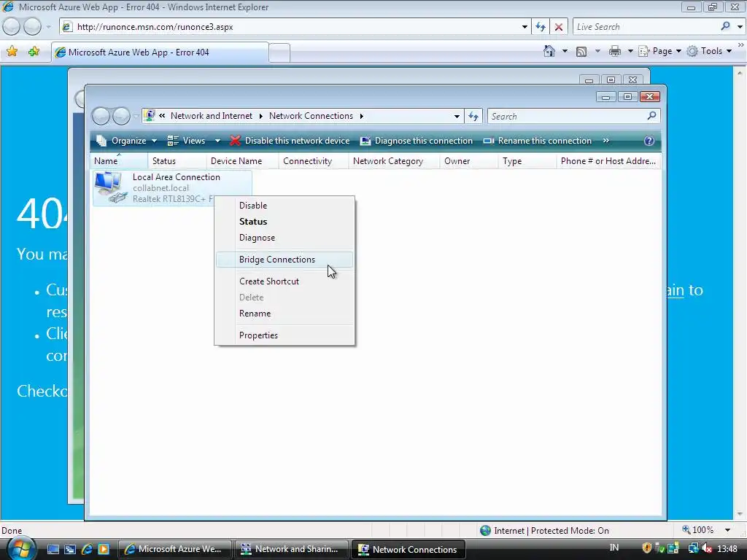Go back in Network Connections window
The height and width of the screenshot is (560, 747).
(x=101, y=116)
